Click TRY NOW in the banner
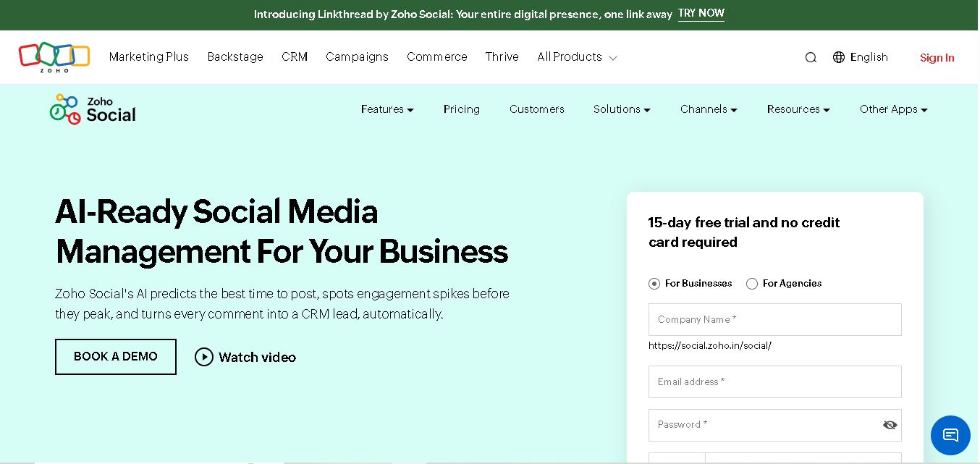980x464 pixels. click(701, 14)
